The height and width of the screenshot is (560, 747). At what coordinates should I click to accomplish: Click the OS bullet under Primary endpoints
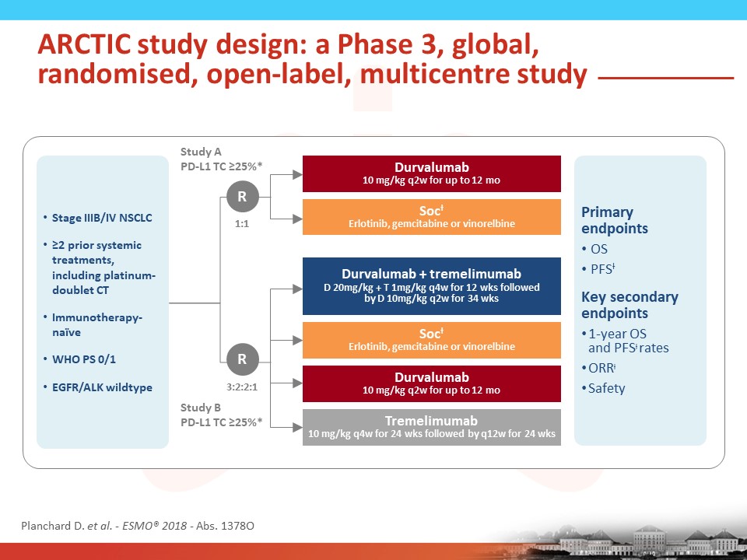(594, 249)
